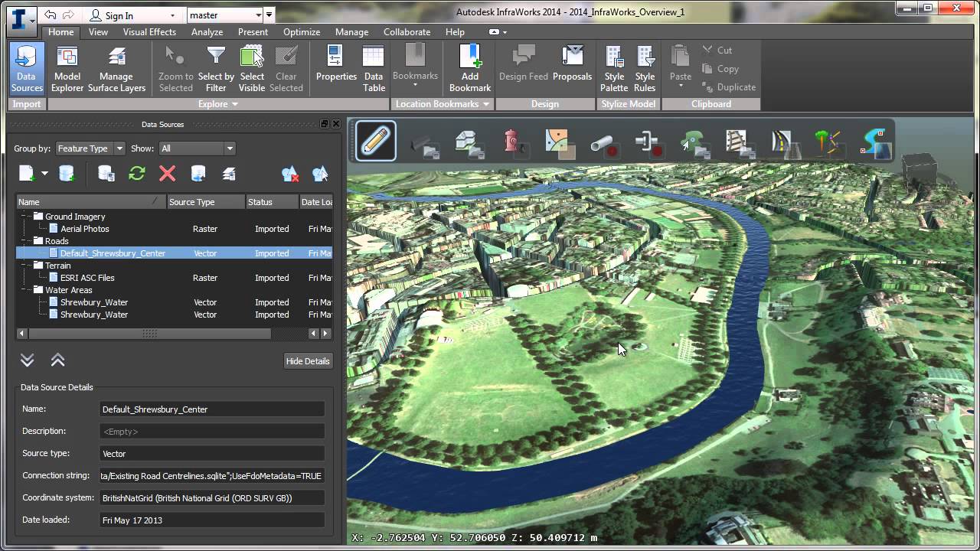Switch to the Analyze ribbon tab
980x551 pixels.
coord(207,32)
